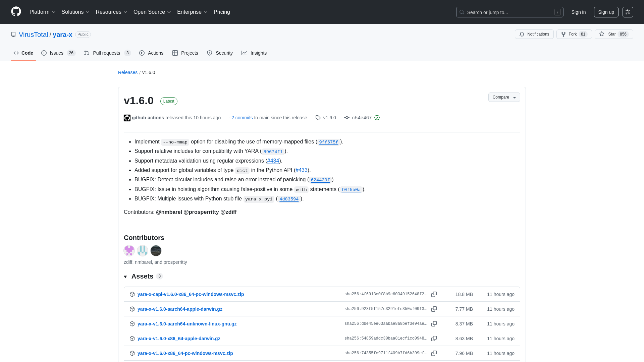The image size is (644, 362).
Task: Download yara-x-v1.6.0-aarch64-unknown-linux-gnu.gz
Action: 187,324
